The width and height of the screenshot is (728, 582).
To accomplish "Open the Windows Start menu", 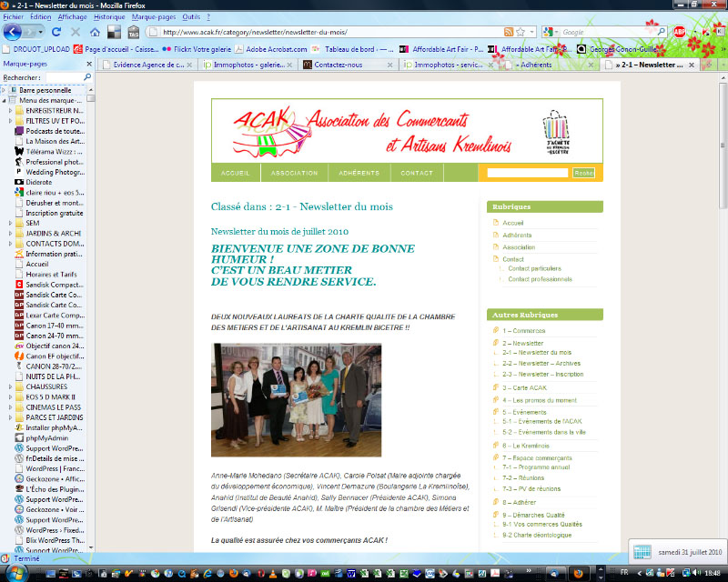I will [17, 572].
